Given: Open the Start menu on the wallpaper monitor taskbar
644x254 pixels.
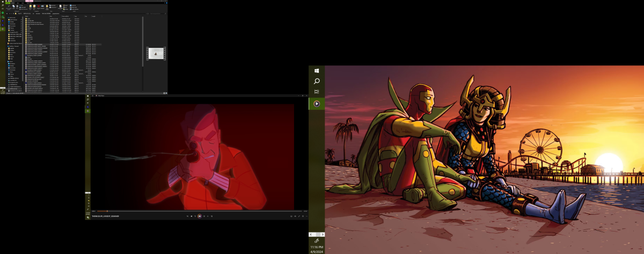Looking at the screenshot, I should [317, 70].
